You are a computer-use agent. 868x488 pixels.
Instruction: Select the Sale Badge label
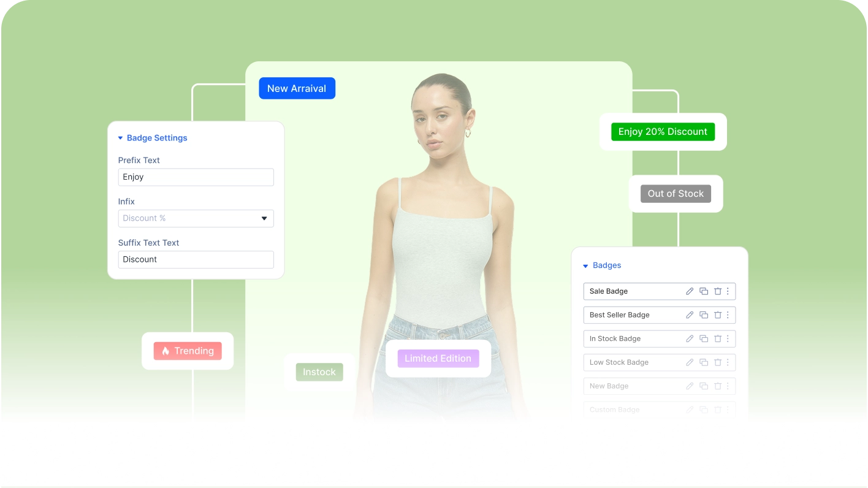(609, 291)
